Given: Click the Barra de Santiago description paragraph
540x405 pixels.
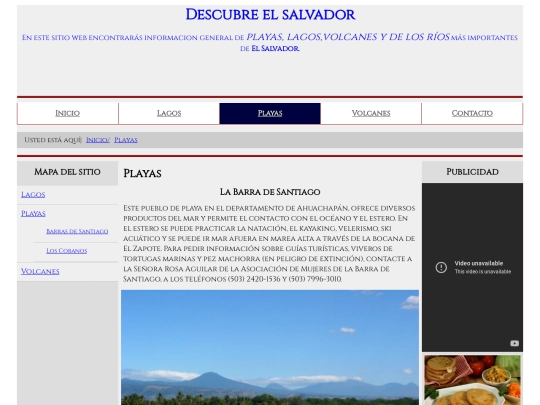Looking at the screenshot, I should [270, 243].
